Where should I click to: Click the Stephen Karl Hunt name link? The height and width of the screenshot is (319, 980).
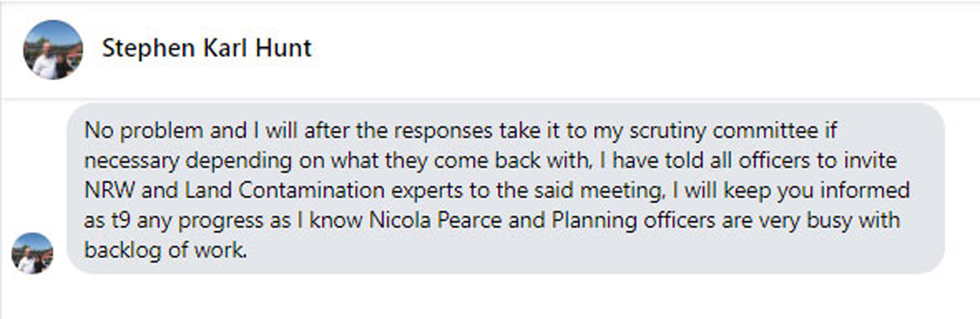[x=206, y=49]
